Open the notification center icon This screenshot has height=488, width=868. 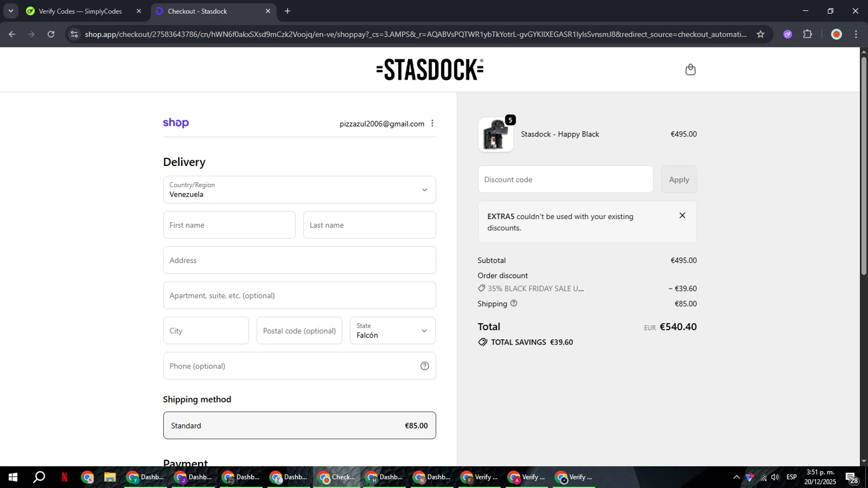point(852,478)
